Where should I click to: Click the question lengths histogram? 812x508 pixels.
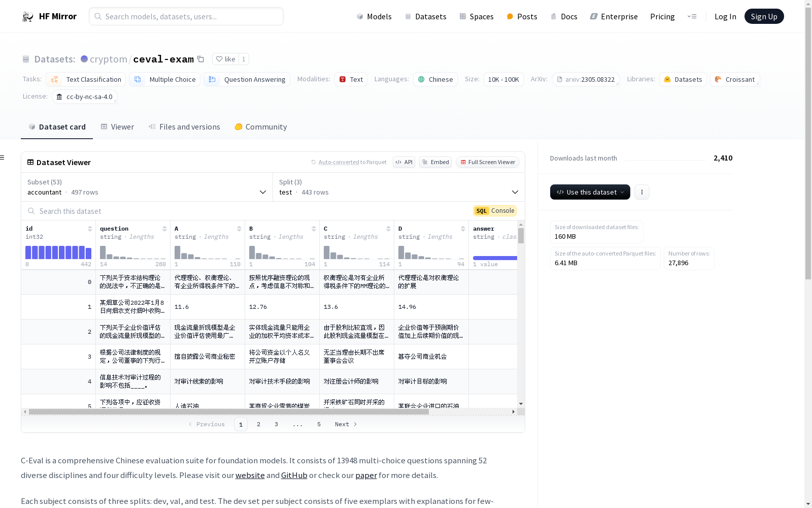(133, 252)
